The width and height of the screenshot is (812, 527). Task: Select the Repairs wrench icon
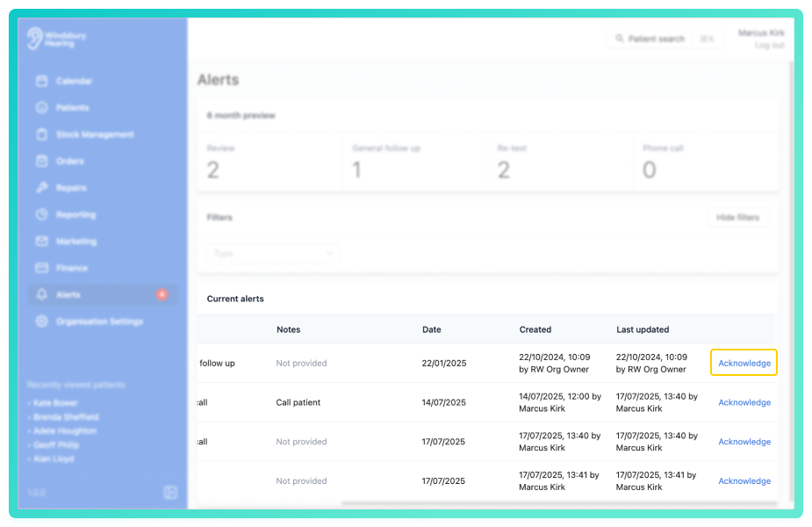click(42, 188)
